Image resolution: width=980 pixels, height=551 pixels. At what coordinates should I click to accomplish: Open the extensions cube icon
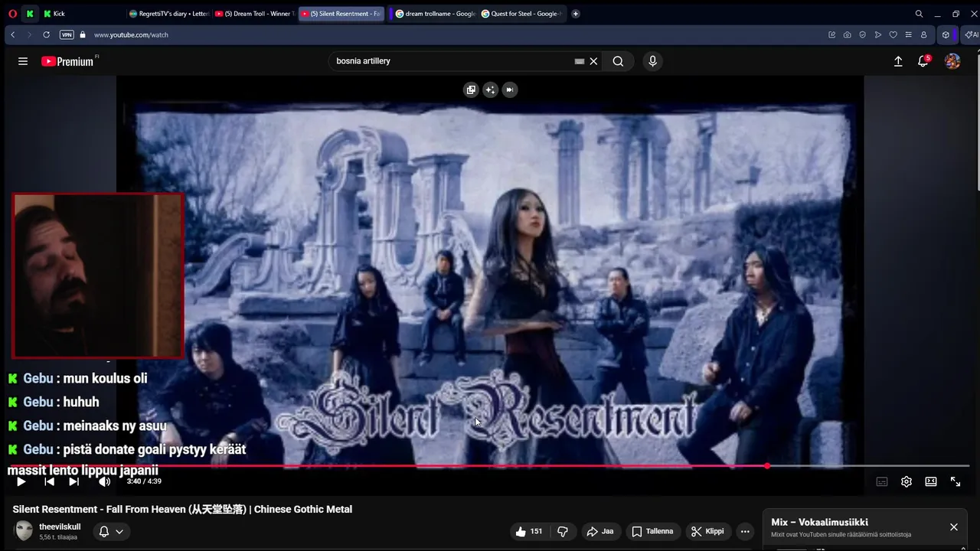(946, 34)
